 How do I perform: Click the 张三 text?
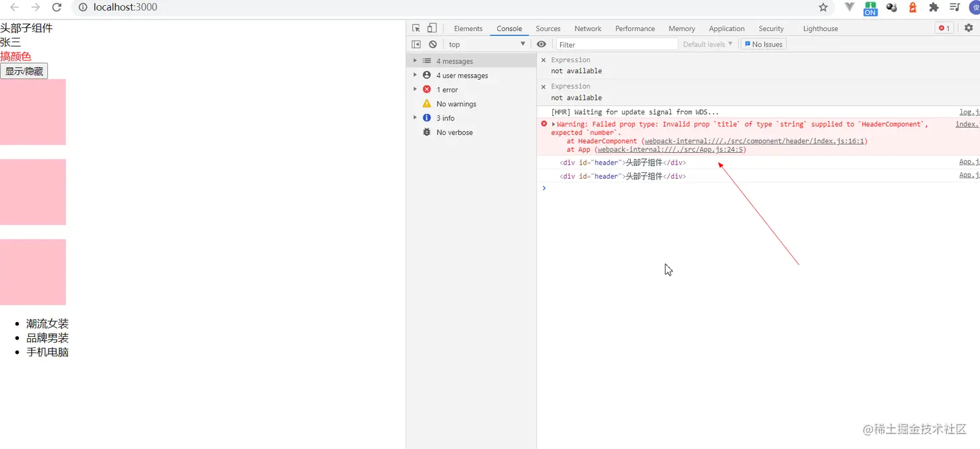pos(10,42)
